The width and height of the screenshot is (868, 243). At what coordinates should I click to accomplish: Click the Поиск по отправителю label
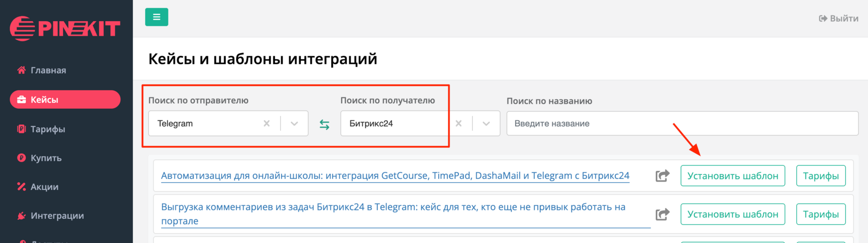(x=198, y=100)
